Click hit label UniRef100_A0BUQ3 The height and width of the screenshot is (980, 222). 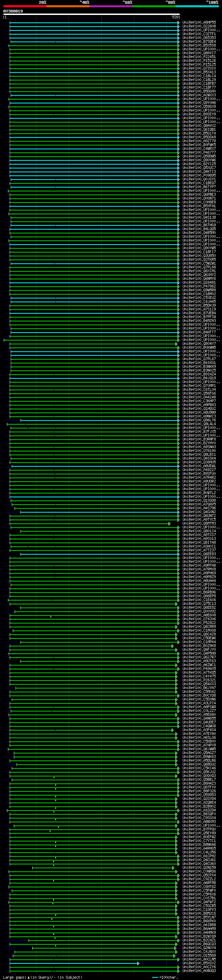pyautogui.click(x=199, y=971)
